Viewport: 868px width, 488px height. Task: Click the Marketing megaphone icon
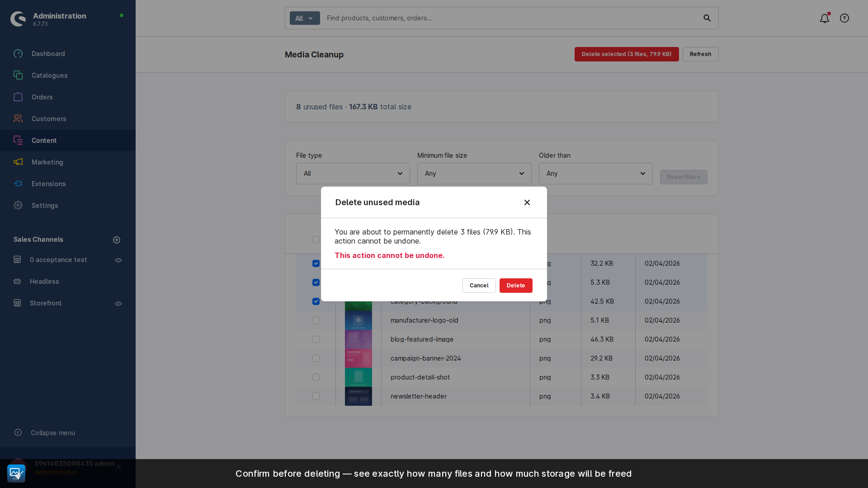18,162
